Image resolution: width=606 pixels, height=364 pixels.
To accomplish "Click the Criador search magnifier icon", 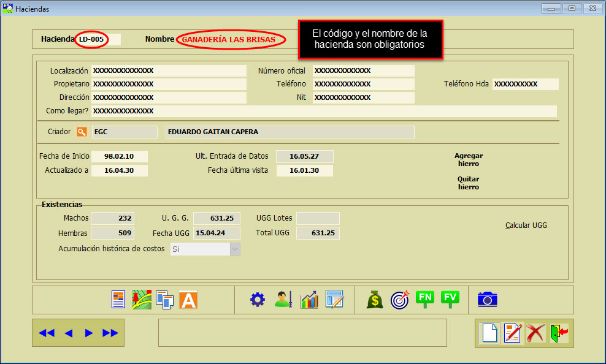I will tap(82, 132).
